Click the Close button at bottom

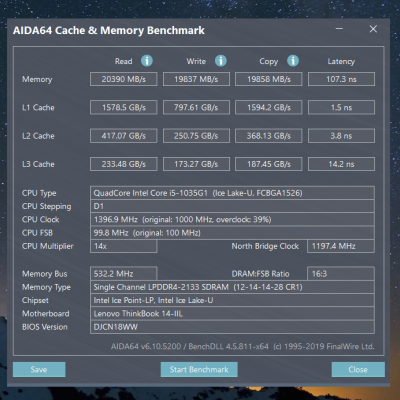point(358,369)
